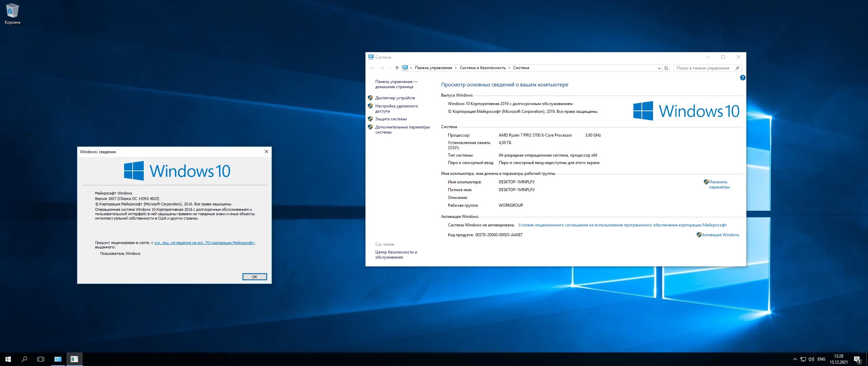Switch ENG input language indicator
Viewport: 868px width, 366px height.
[x=821, y=359]
